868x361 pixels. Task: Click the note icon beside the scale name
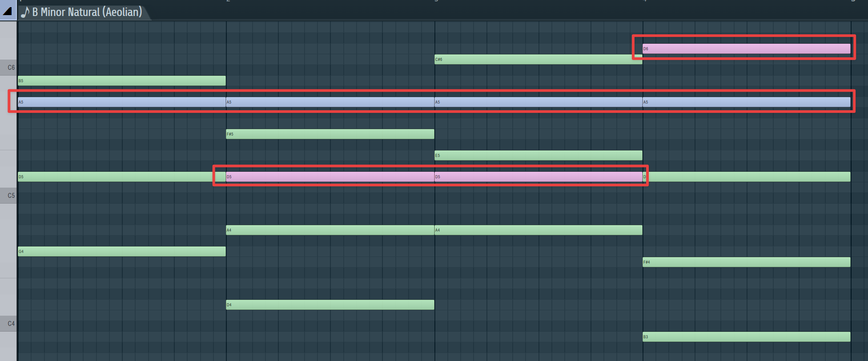click(25, 12)
